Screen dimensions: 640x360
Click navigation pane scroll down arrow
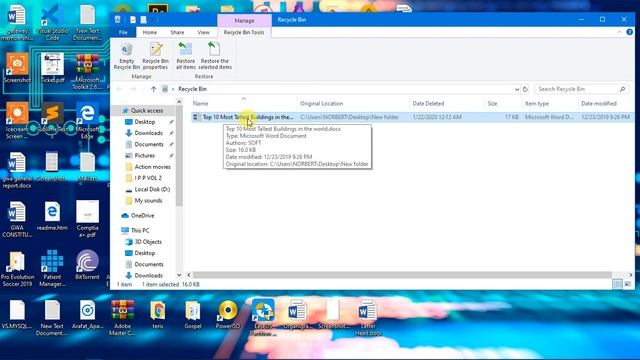click(179, 275)
